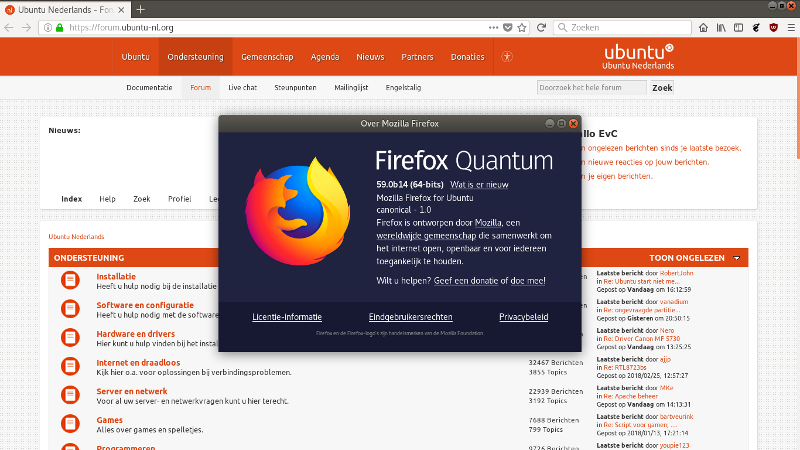Open the Donaties menu item

point(467,57)
